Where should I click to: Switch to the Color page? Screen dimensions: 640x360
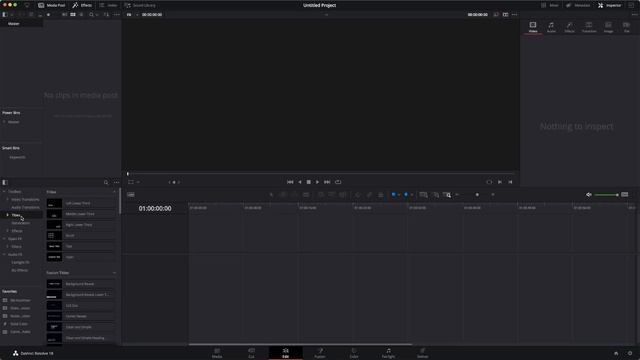pos(354,353)
